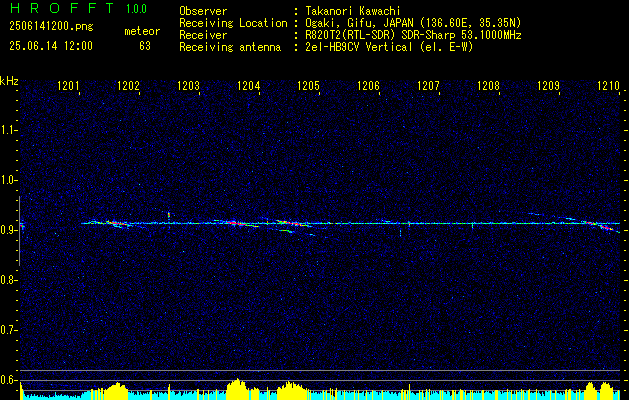Click the Observer label
This screenshot has height=400, width=629.
[x=203, y=11]
